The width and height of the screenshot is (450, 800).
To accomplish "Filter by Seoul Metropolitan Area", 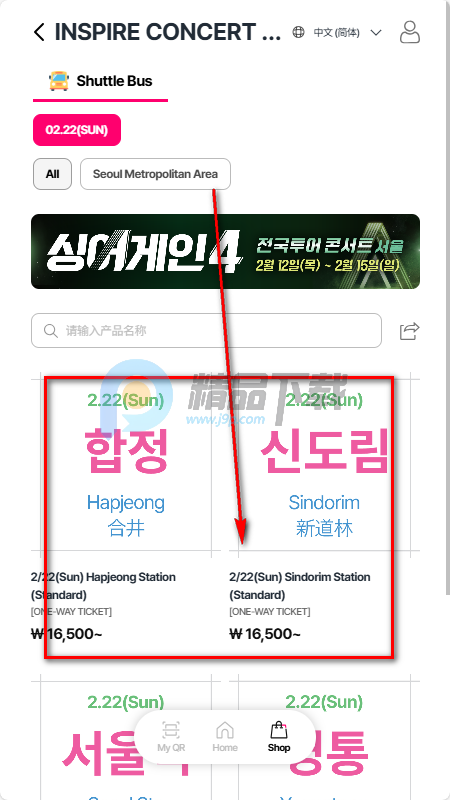I will (x=155, y=174).
